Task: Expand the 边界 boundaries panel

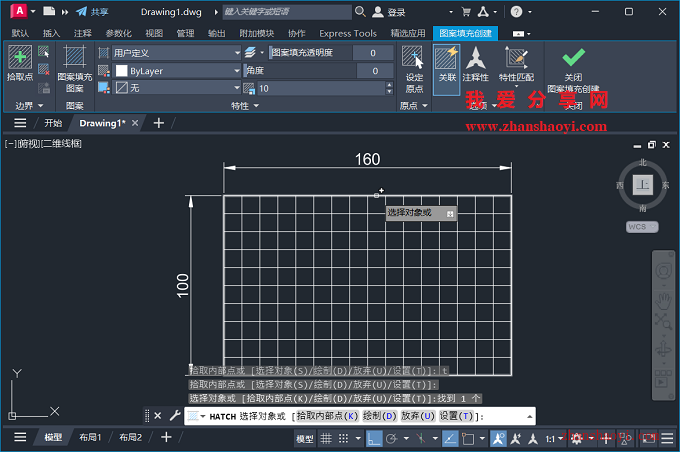Action: [x=29, y=105]
